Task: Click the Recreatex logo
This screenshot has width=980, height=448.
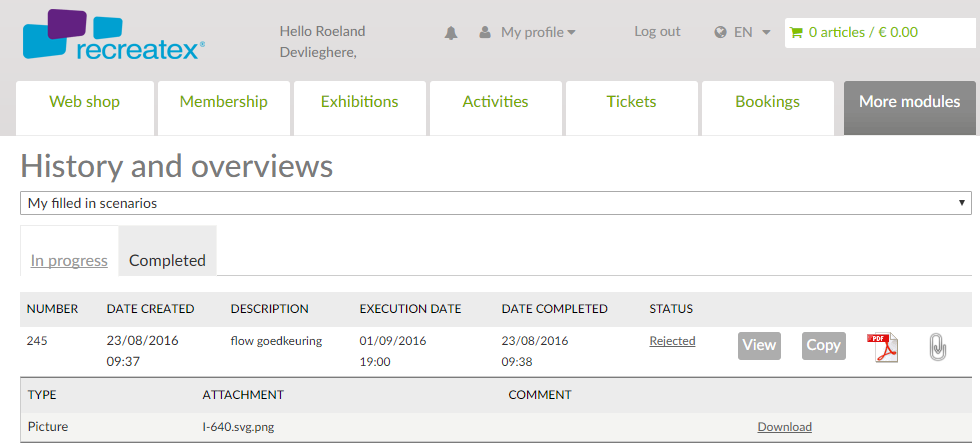Action: coord(113,36)
